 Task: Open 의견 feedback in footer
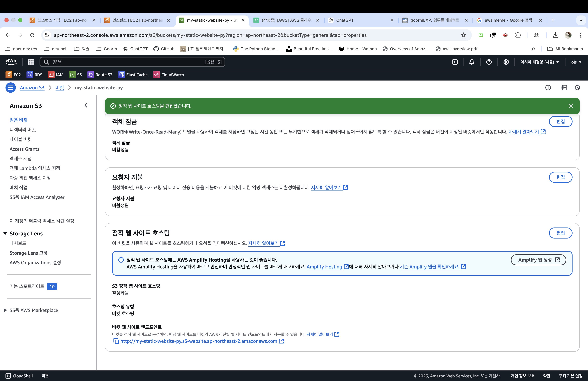pyautogui.click(x=45, y=375)
